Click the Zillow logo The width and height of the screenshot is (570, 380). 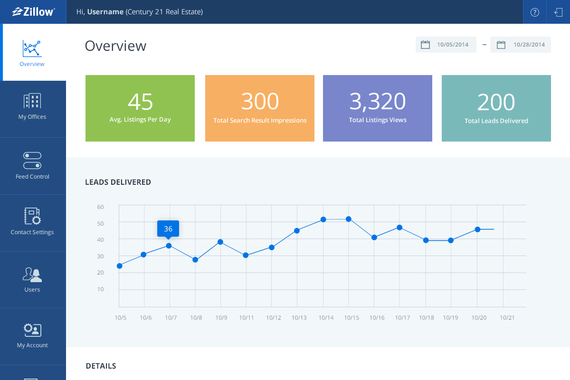(33, 12)
